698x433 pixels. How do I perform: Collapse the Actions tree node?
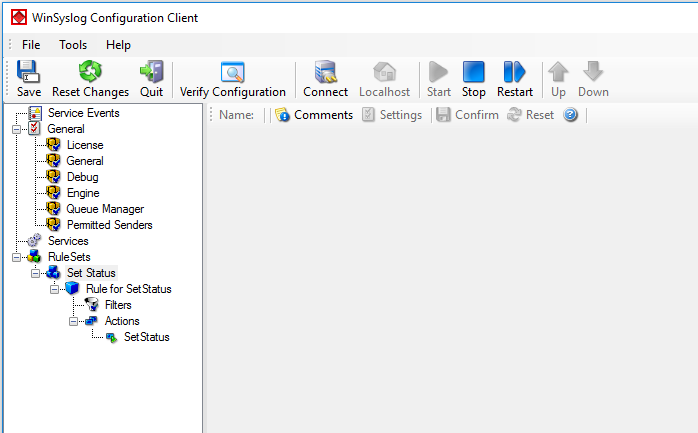click(x=73, y=322)
